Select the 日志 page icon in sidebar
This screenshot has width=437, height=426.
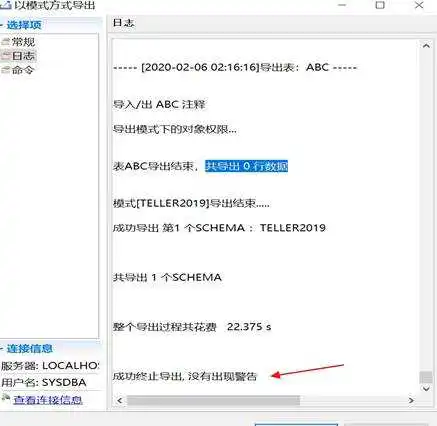[5, 56]
